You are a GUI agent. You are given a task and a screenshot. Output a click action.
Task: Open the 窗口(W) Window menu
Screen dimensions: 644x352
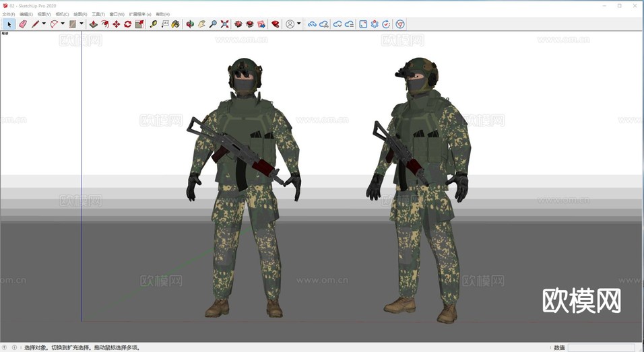117,14
